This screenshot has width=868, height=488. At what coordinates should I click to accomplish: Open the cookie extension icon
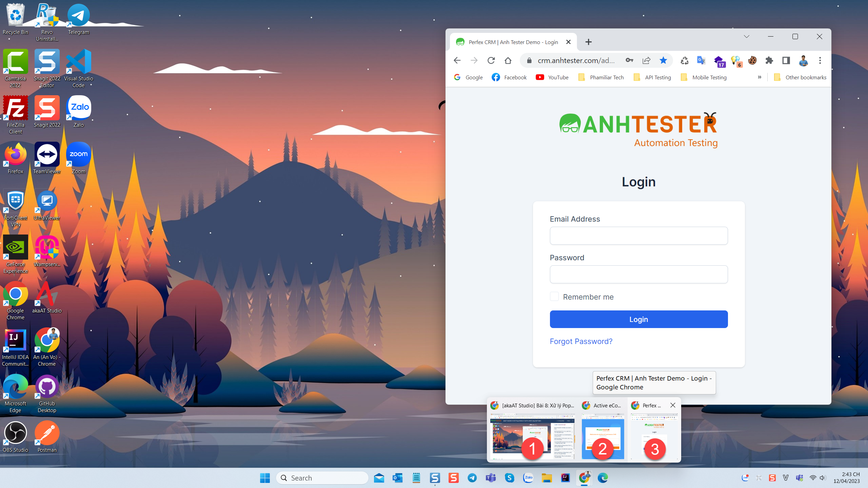tap(752, 60)
